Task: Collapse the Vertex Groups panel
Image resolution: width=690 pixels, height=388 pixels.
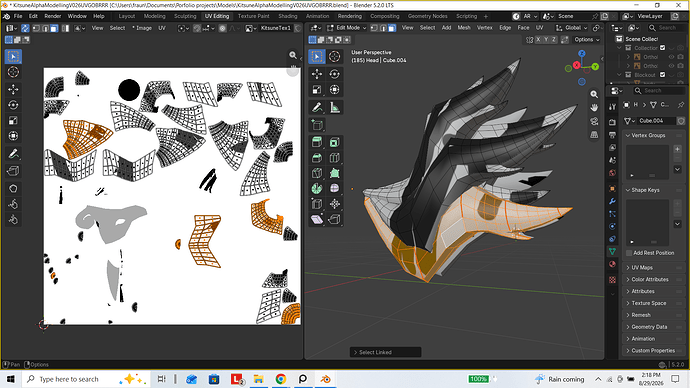Action: pyautogui.click(x=653, y=135)
